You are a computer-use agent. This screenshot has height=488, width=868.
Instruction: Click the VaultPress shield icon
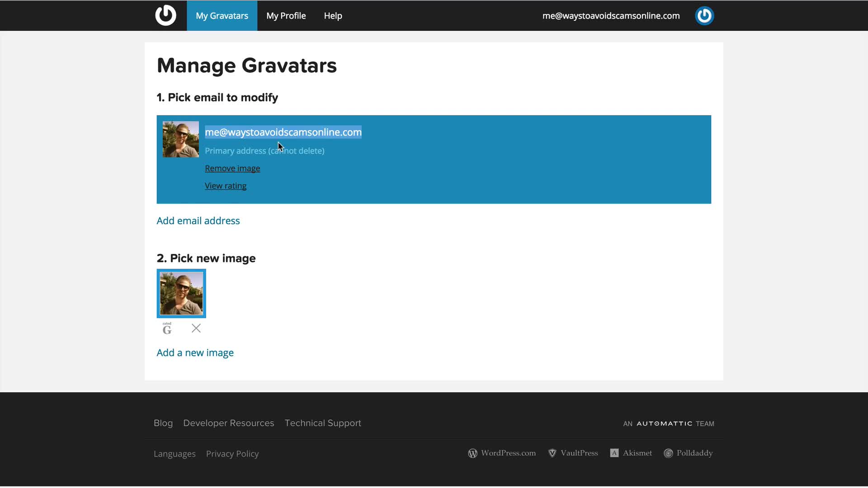point(552,453)
